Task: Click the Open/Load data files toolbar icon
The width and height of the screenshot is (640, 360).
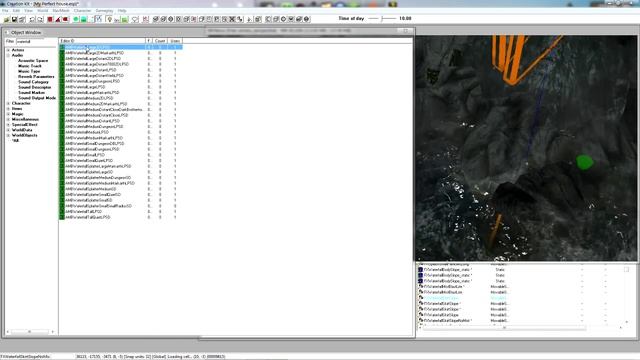Action: (7, 19)
